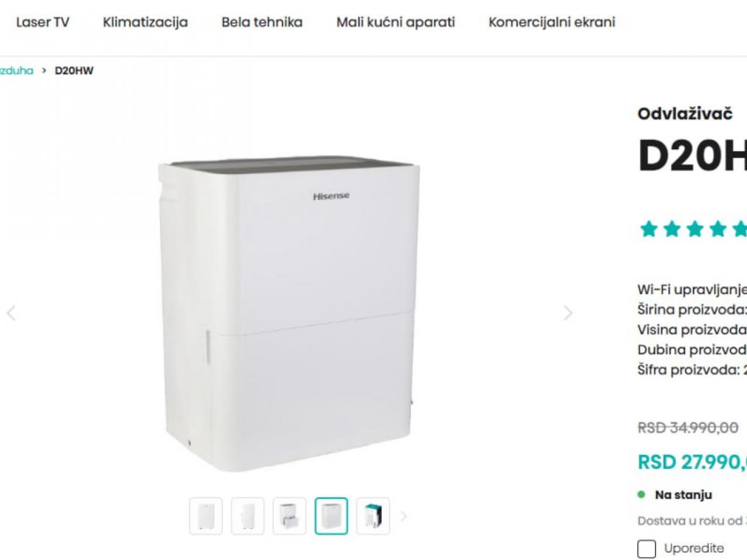747x560 pixels.
Task: Tick the Uporedite compare checkbox
Action: [x=647, y=549]
